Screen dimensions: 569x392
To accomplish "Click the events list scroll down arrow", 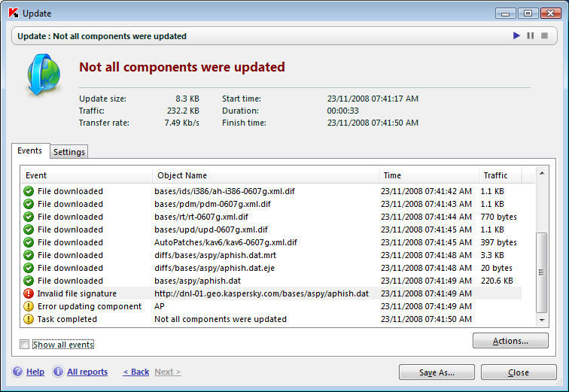I will point(542,320).
